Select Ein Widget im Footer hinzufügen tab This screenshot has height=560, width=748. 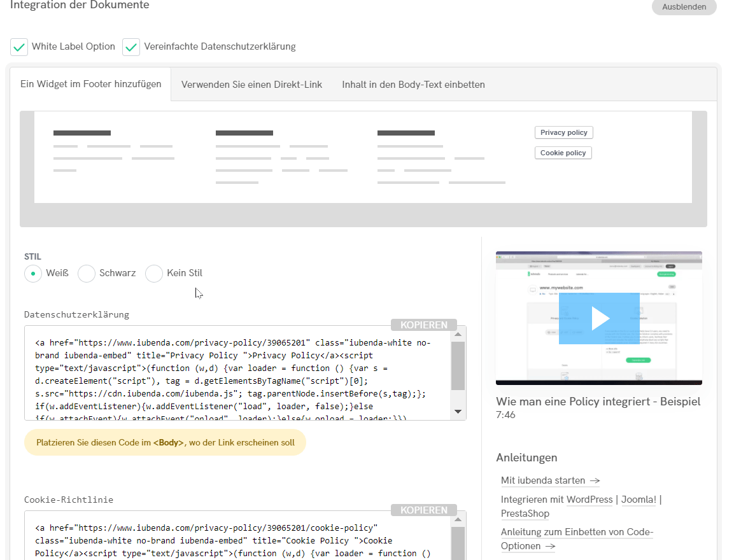(x=91, y=84)
